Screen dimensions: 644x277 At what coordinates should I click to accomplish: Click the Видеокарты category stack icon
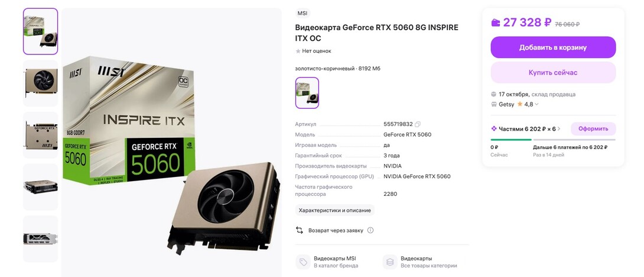390,262
